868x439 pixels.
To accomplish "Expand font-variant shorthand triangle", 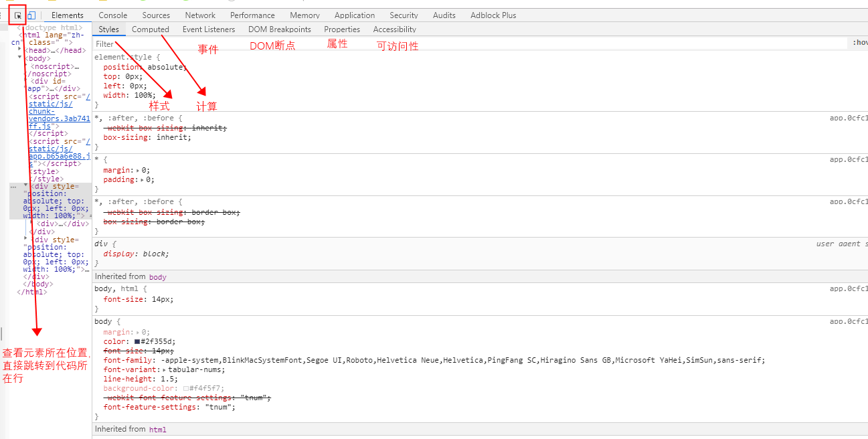I will pos(164,370).
